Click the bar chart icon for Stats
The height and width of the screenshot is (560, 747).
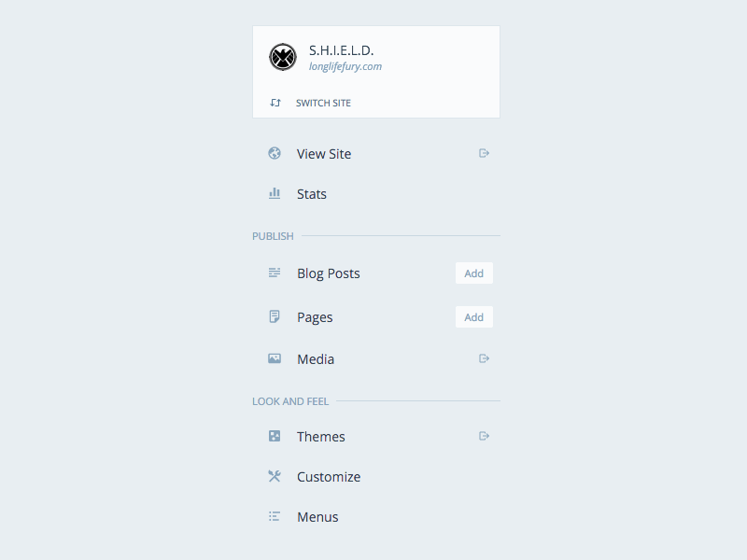(x=274, y=193)
